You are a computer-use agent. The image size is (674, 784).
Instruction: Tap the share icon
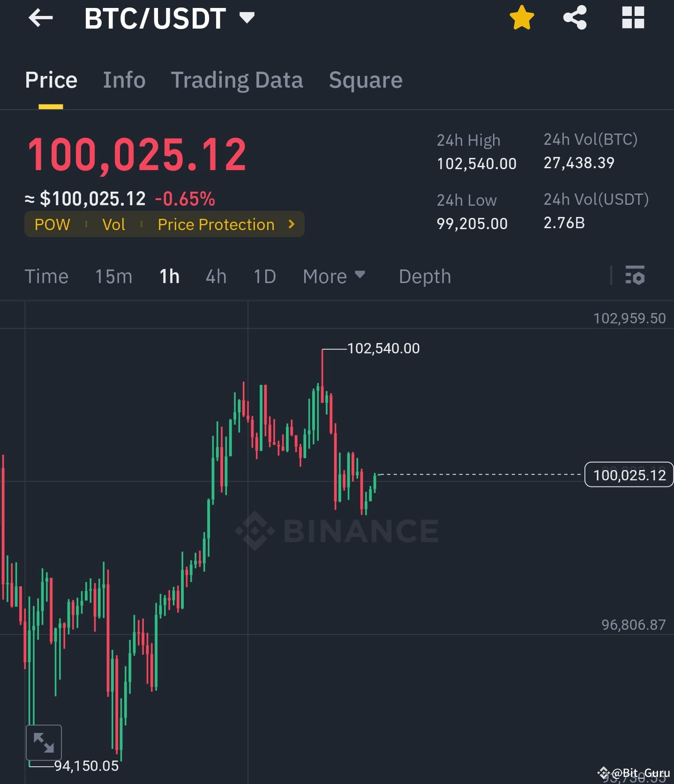tap(576, 18)
